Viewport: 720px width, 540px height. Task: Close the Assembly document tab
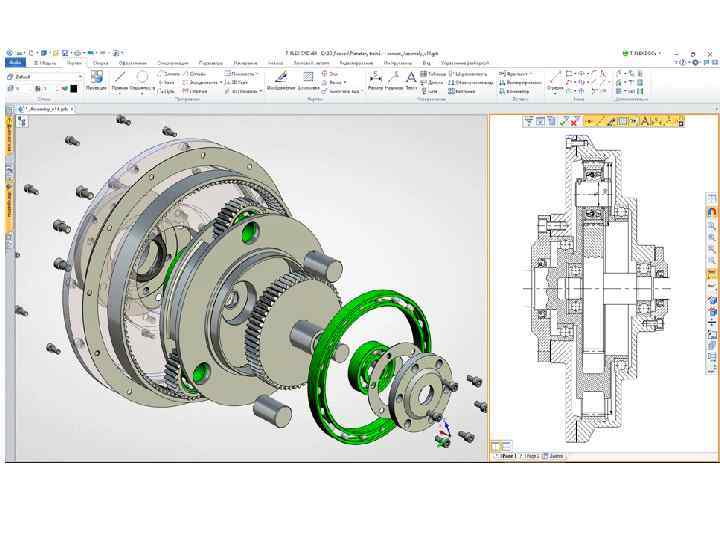point(73,109)
